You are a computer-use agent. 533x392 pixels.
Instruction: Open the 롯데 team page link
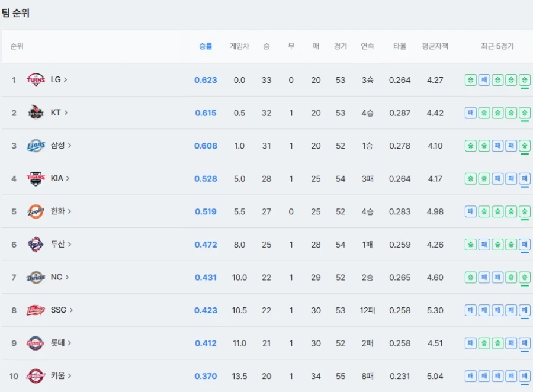coord(61,343)
